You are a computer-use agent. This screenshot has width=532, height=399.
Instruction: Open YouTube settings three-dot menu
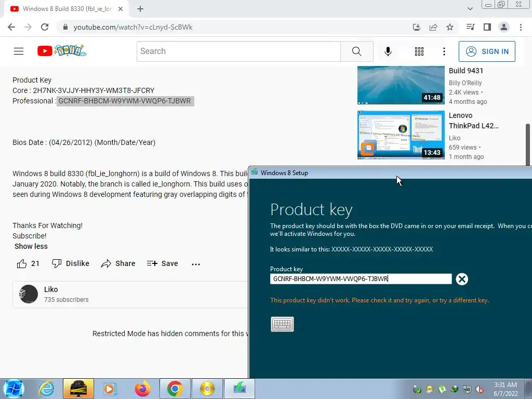[x=444, y=51]
